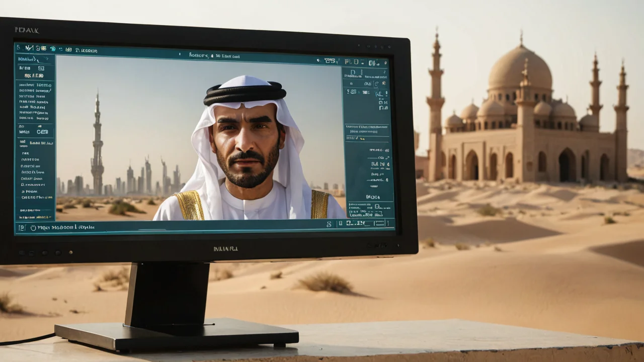The height and width of the screenshot is (362, 644).
Task: Click the small box icon beside the 'Bres' label
Action: click(x=41, y=68)
